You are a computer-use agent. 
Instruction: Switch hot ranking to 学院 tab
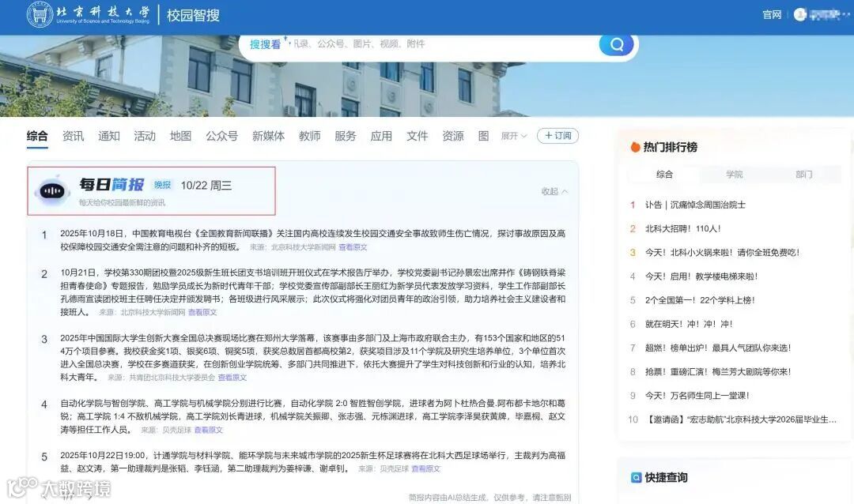pyautogui.click(x=734, y=174)
